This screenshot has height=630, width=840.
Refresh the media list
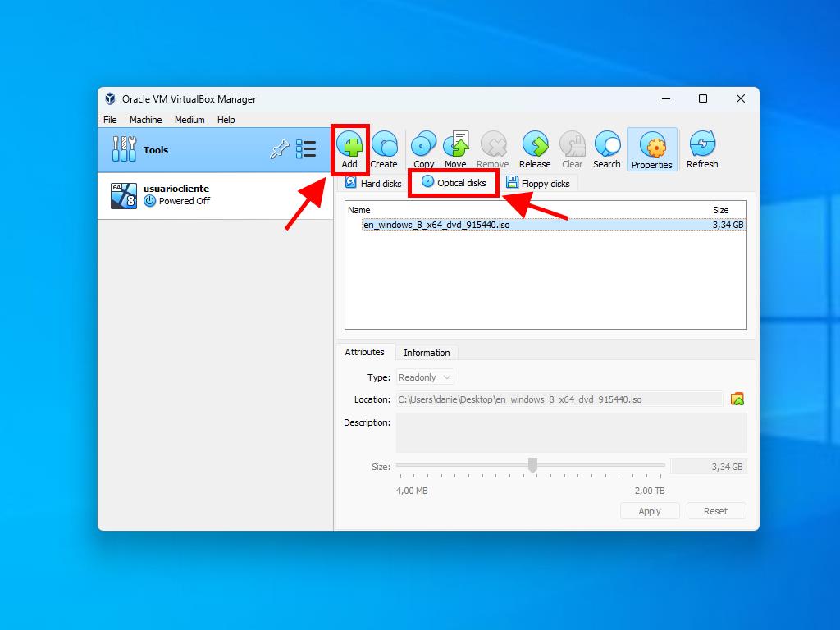pos(702,148)
